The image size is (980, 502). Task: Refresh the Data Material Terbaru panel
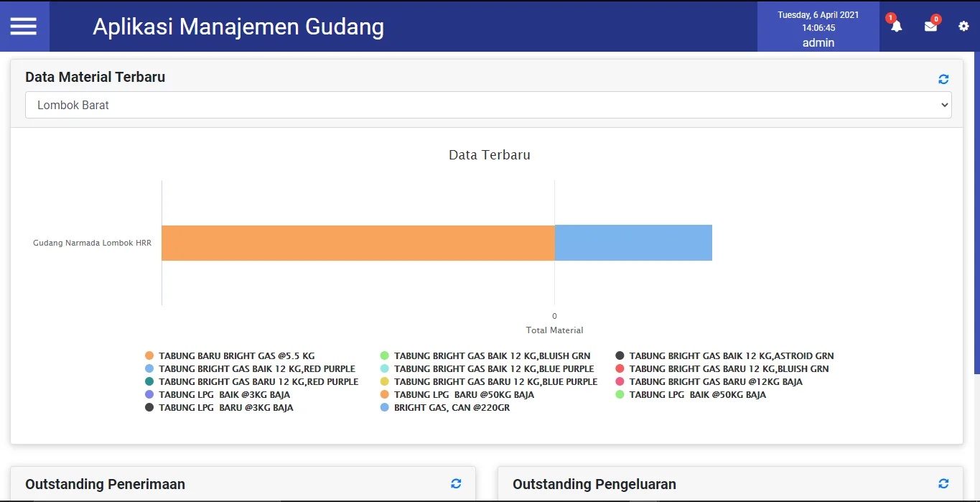point(943,79)
